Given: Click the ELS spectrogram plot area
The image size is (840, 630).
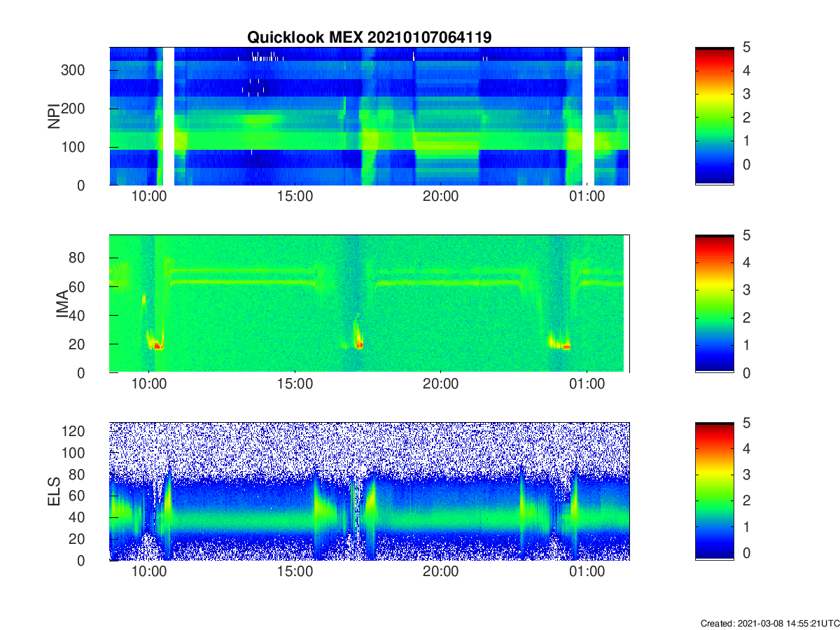Looking at the screenshot, I should (x=370, y=491).
